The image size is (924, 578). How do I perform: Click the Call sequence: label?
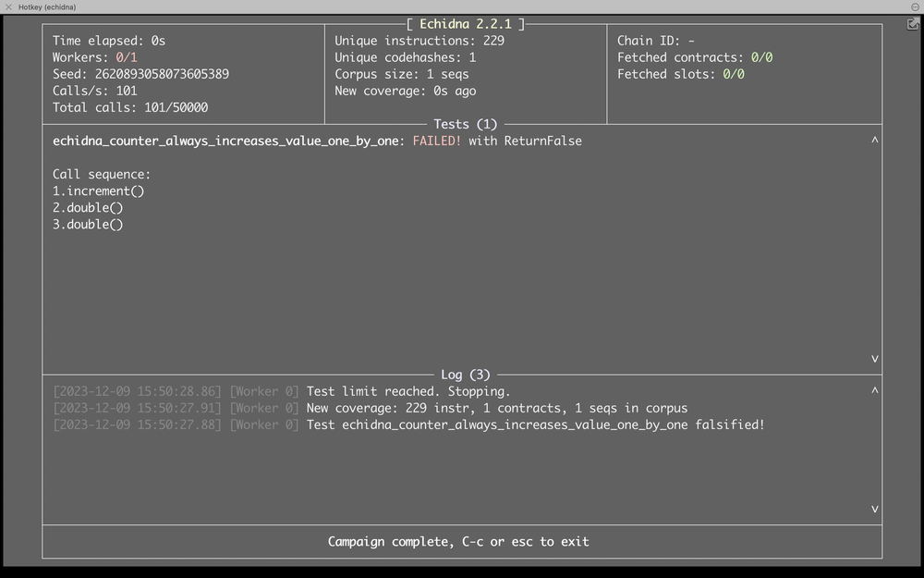[102, 175]
